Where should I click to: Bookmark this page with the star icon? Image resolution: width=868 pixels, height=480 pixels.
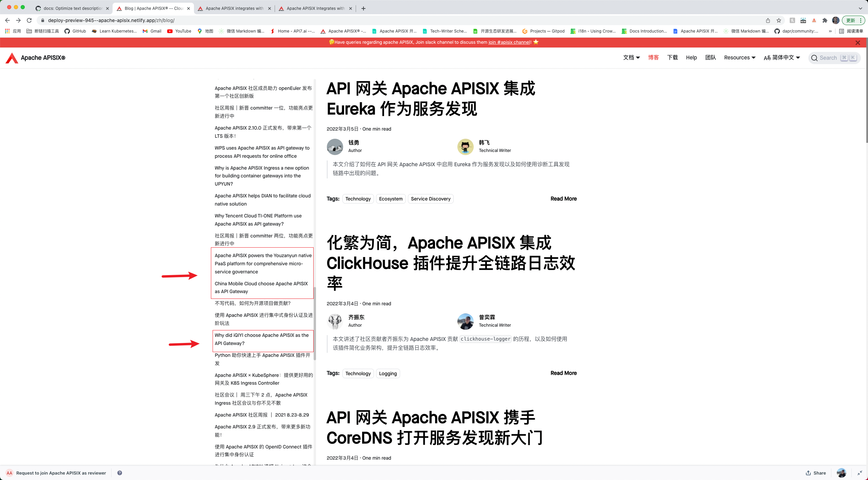pos(779,20)
